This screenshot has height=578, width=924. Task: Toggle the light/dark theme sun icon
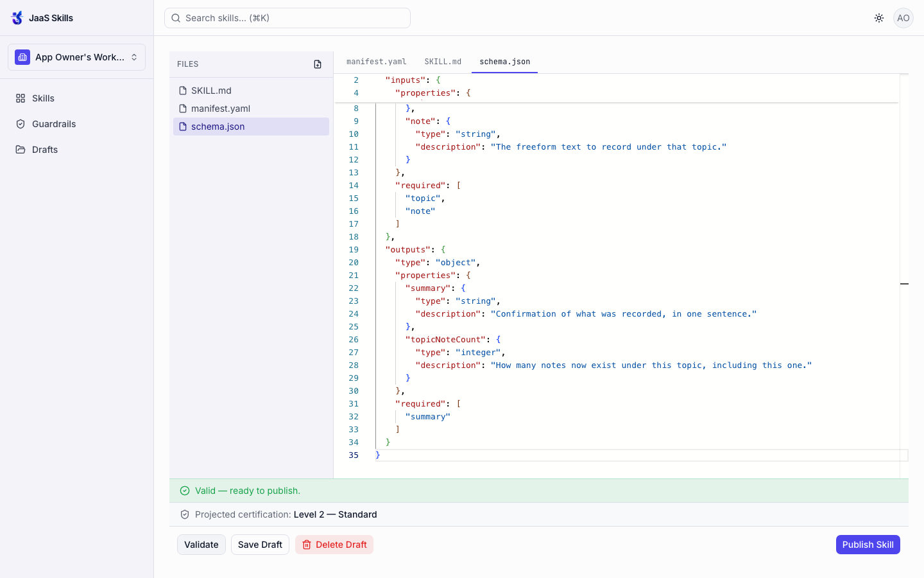coord(879,18)
